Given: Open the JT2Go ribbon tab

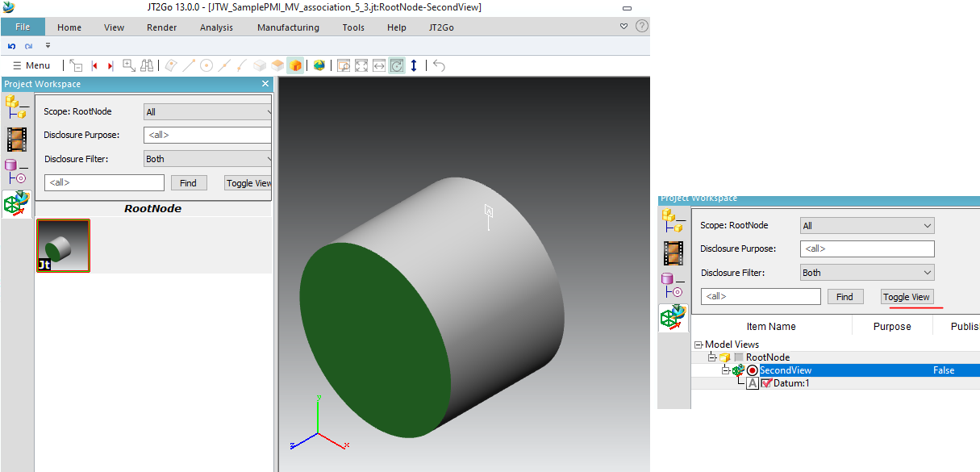Looking at the screenshot, I should [x=441, y=27].
